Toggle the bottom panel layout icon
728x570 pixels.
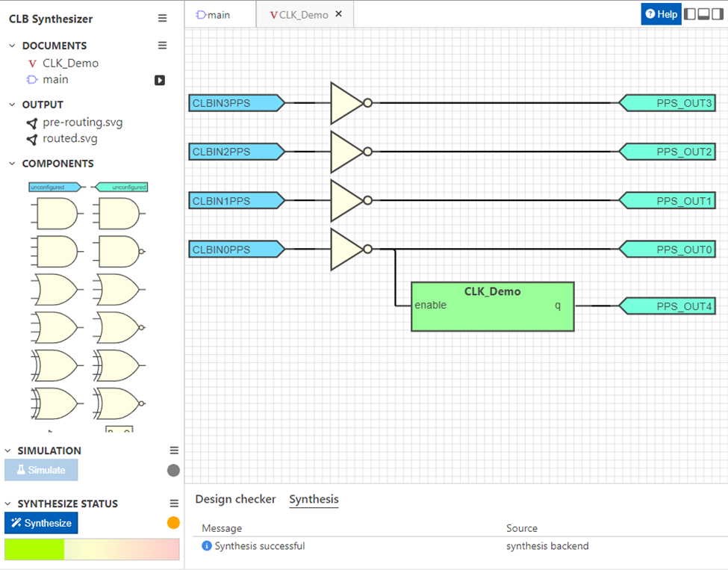point(704,14)
